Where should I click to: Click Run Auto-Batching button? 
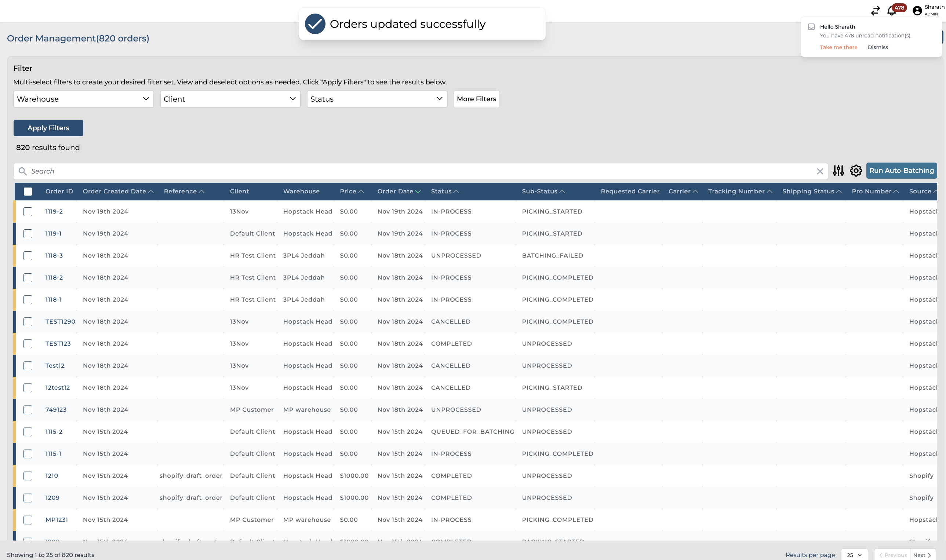pyautogui.click(x=901, y=171)
